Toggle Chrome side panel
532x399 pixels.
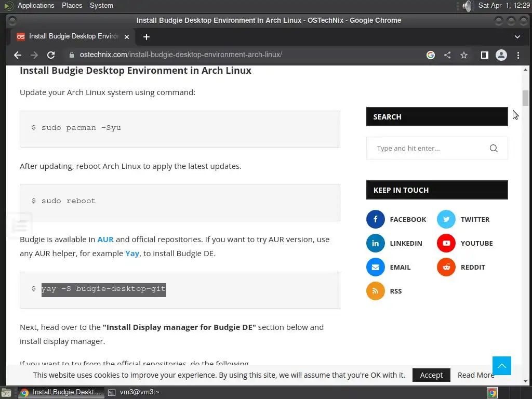click(x=485, y=55)
